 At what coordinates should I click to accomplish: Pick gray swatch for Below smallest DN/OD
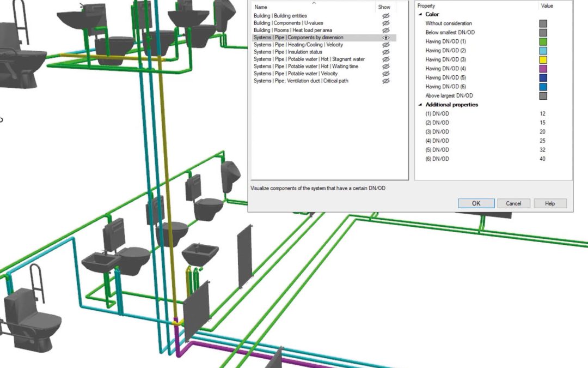(543, 33)
